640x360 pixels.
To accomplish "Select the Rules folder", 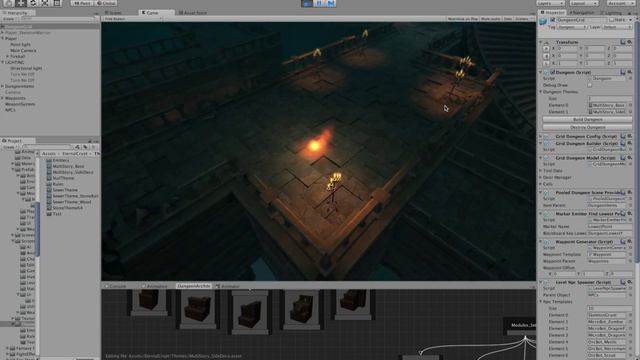I will pos(58,184).
